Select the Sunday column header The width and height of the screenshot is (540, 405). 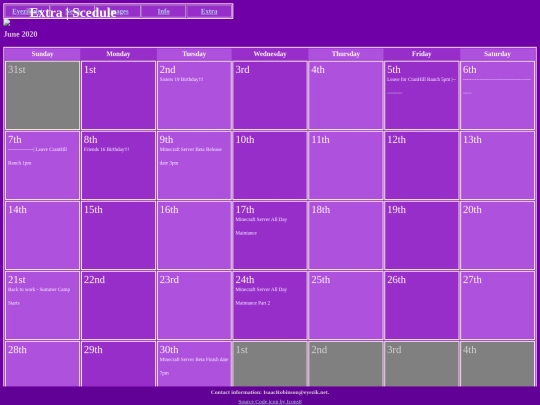pyautogui.click(x=42, y=54)
